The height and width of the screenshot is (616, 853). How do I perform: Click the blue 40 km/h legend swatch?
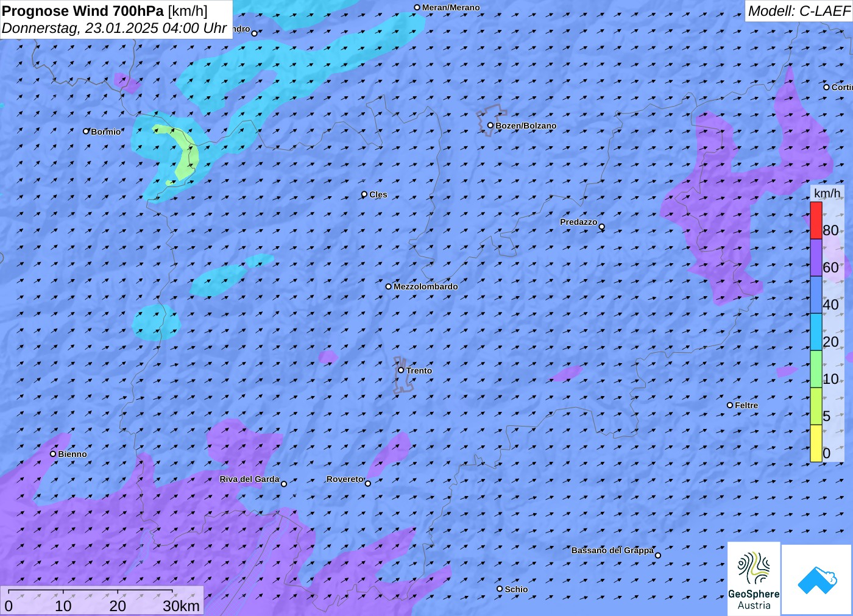pos(816,295)
